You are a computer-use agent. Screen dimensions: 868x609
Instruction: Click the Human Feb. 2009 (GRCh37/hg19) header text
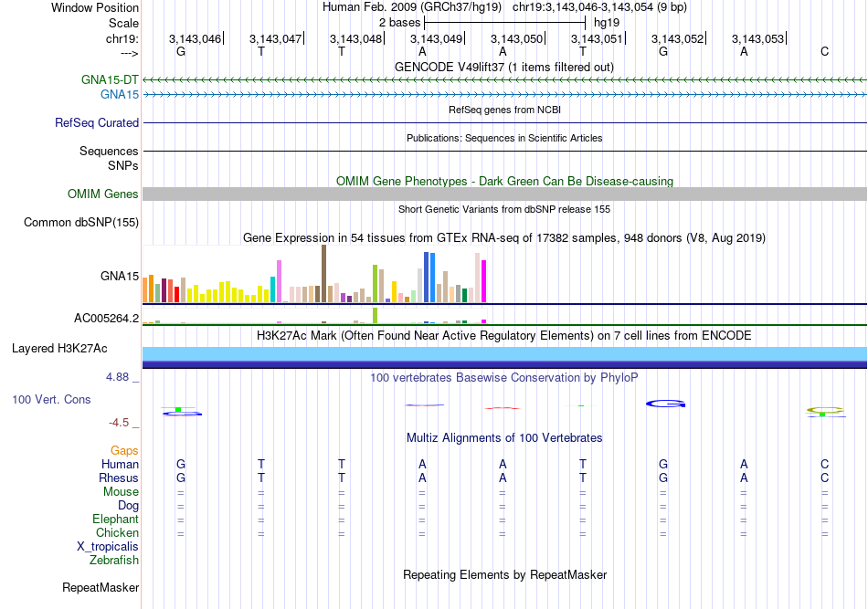click(412, 7)
